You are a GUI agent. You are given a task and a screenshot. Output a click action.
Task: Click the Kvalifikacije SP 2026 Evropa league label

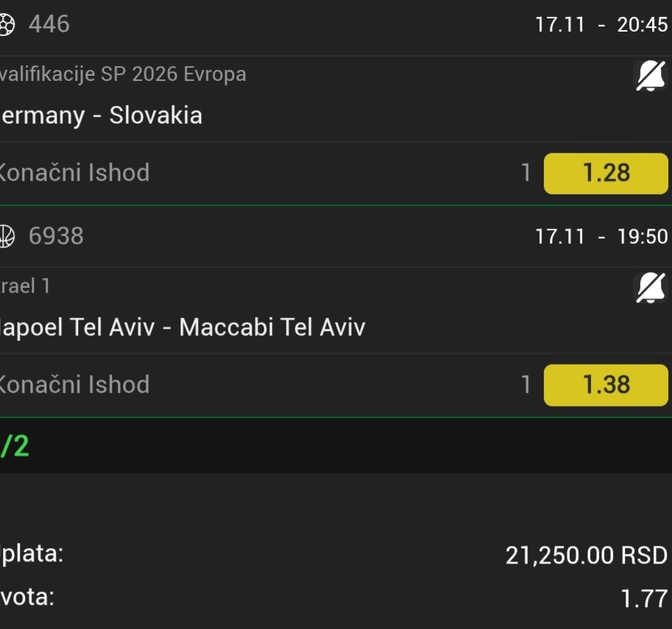[x=123, y=74]
